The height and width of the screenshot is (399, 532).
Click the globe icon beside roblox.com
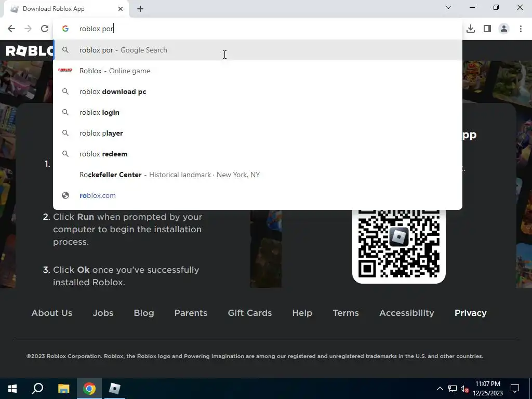click(x=65, y=195)
